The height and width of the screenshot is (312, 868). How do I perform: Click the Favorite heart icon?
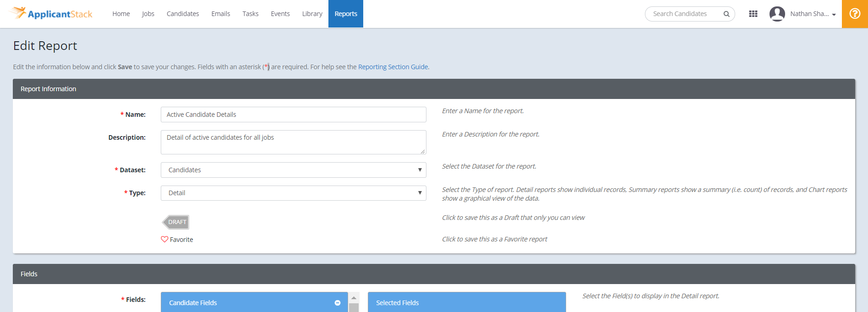164,239
